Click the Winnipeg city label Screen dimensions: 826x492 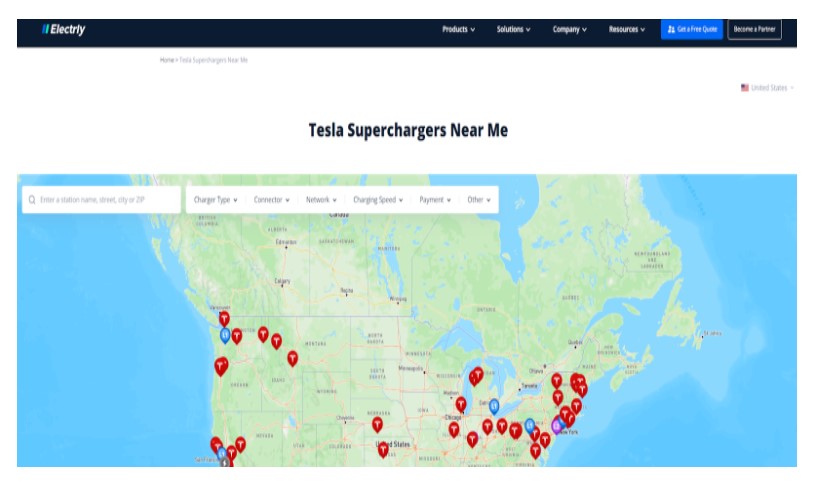[398, 299]
